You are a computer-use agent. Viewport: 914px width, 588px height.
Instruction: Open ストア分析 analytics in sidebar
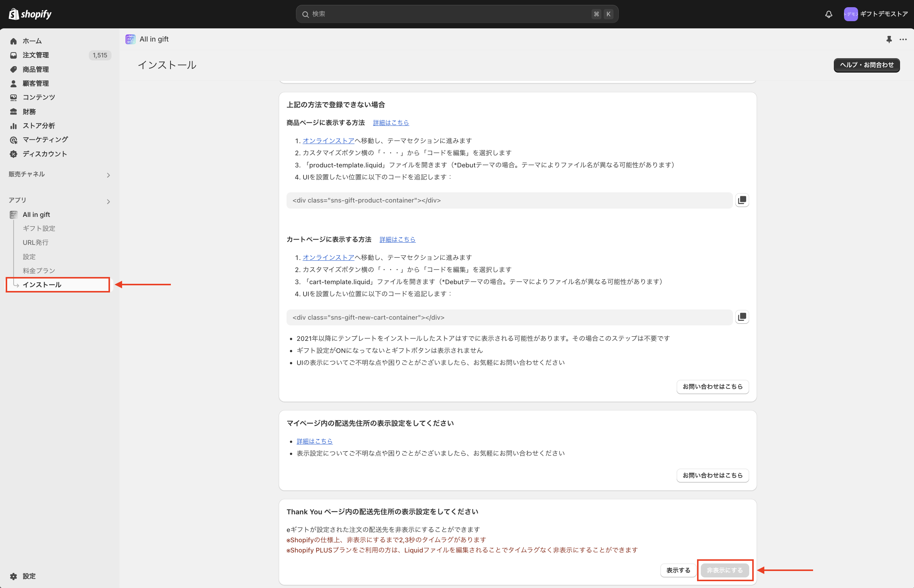[39, 125]
